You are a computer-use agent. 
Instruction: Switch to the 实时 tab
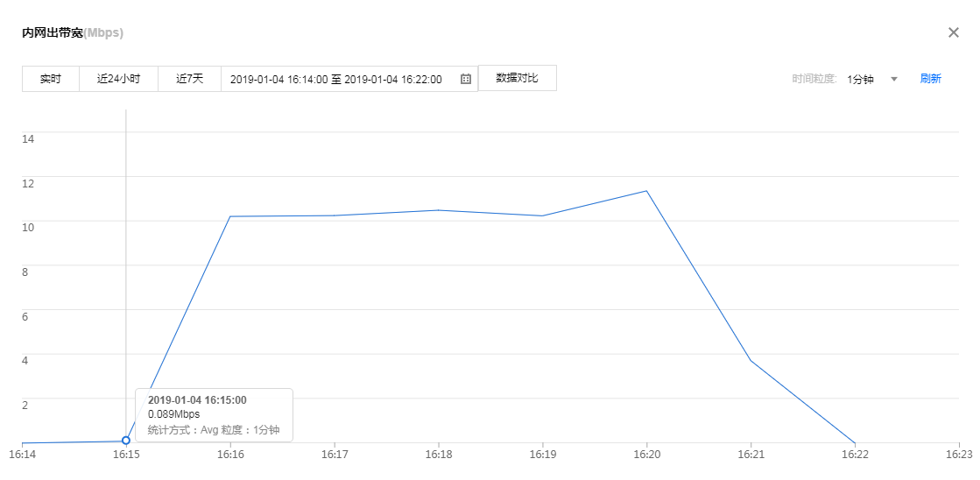click(51, 79)
